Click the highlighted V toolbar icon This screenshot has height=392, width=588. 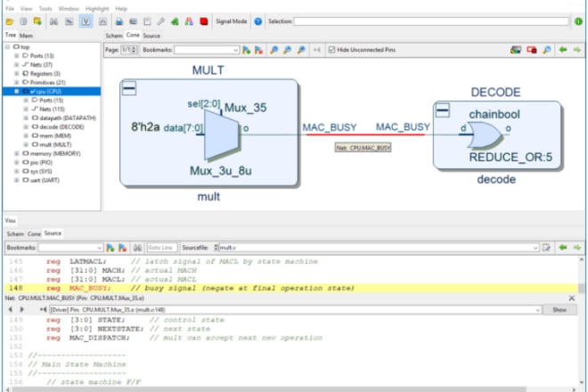click(86, 21)
